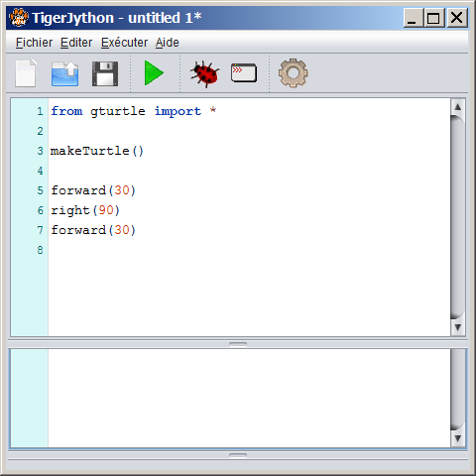The height and width of the screenshot is (476, 476).
Task: Click the TigerJython tiger logo in the title bar
Action: (19, 17)
